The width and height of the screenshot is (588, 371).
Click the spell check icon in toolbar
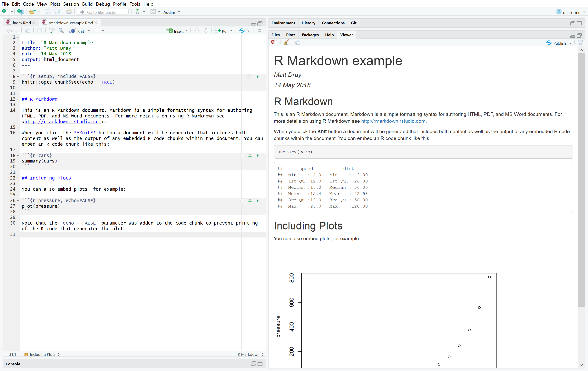(x=51, y=30)
